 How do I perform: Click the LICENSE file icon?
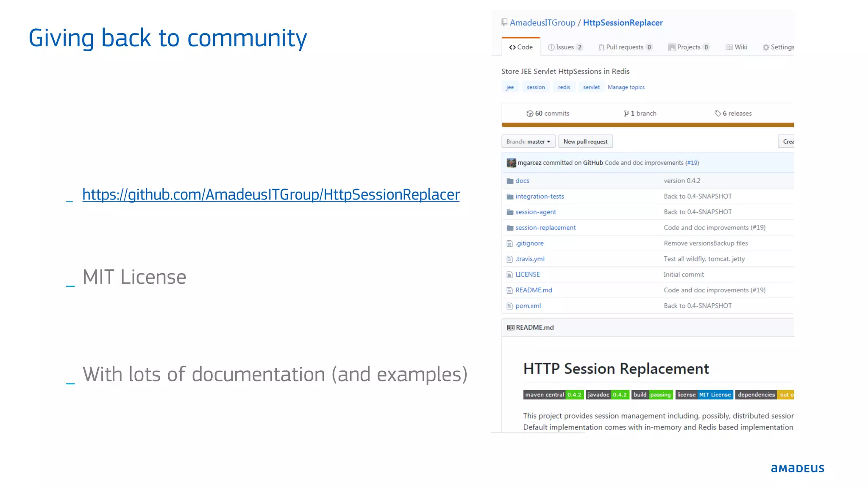point(509,275)
